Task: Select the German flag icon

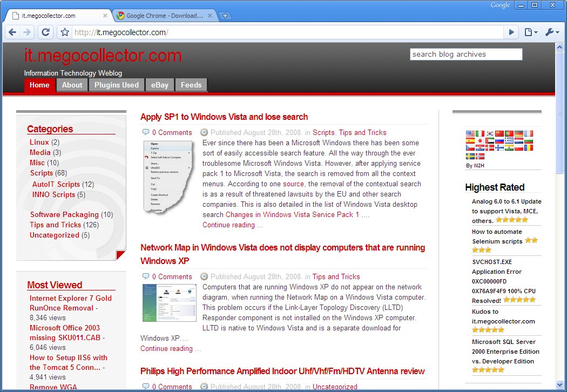Action: [x=519, y=133]
